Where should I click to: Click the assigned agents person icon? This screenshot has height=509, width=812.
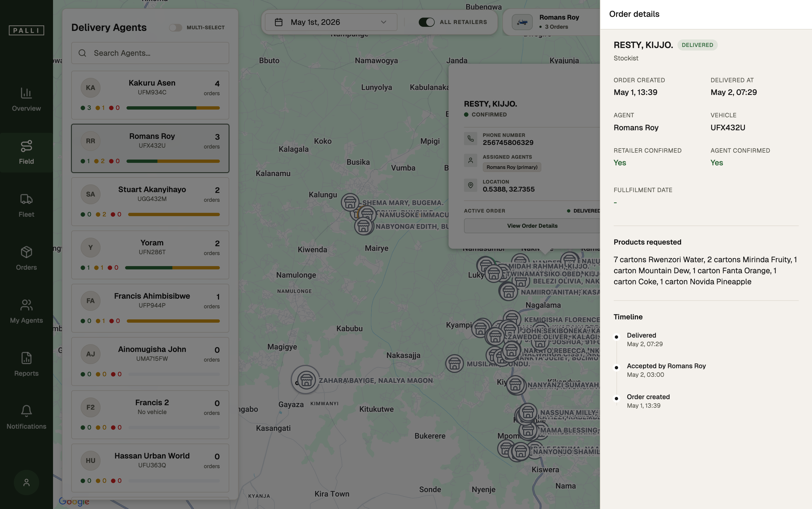click(x=471, y=161)
